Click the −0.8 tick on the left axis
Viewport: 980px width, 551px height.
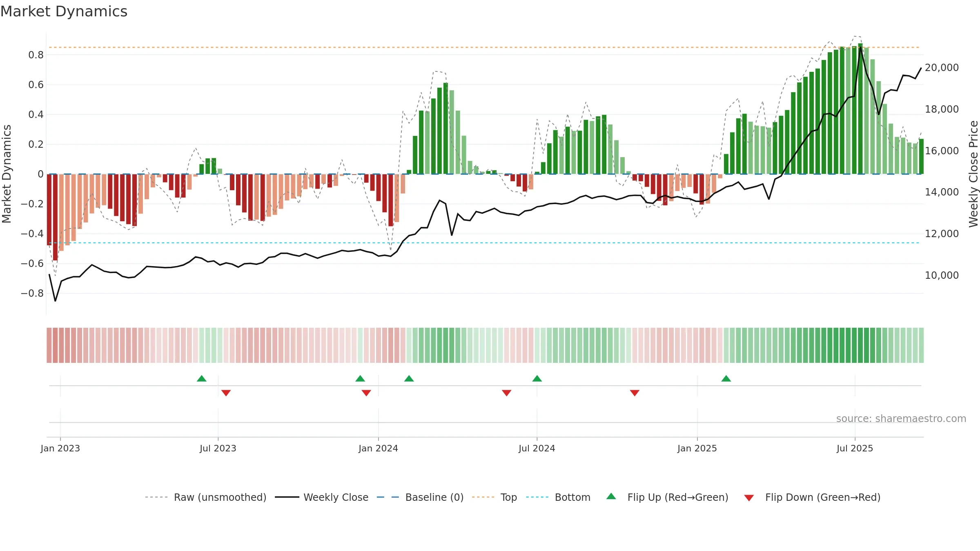(x=32, y=293)
